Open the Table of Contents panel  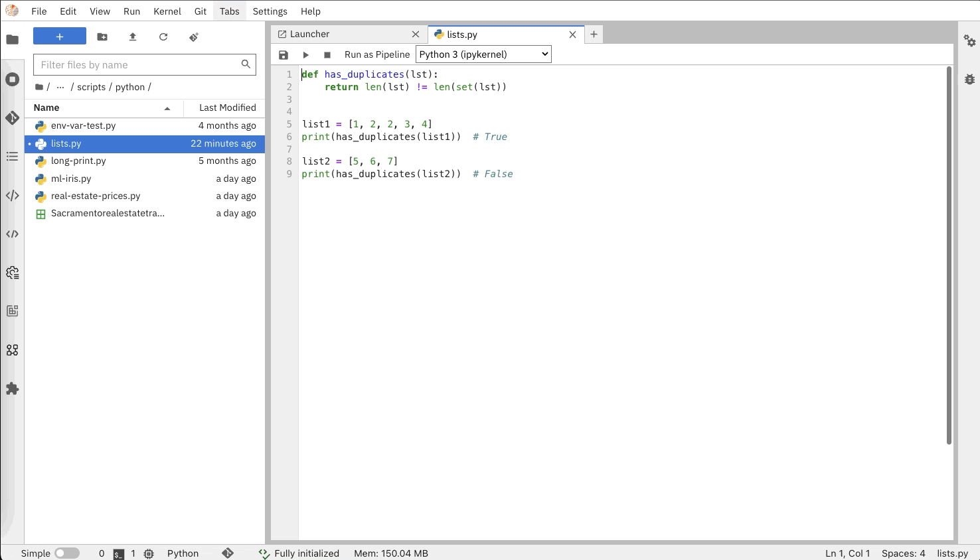pyautogui.click(x=12, y=157)
